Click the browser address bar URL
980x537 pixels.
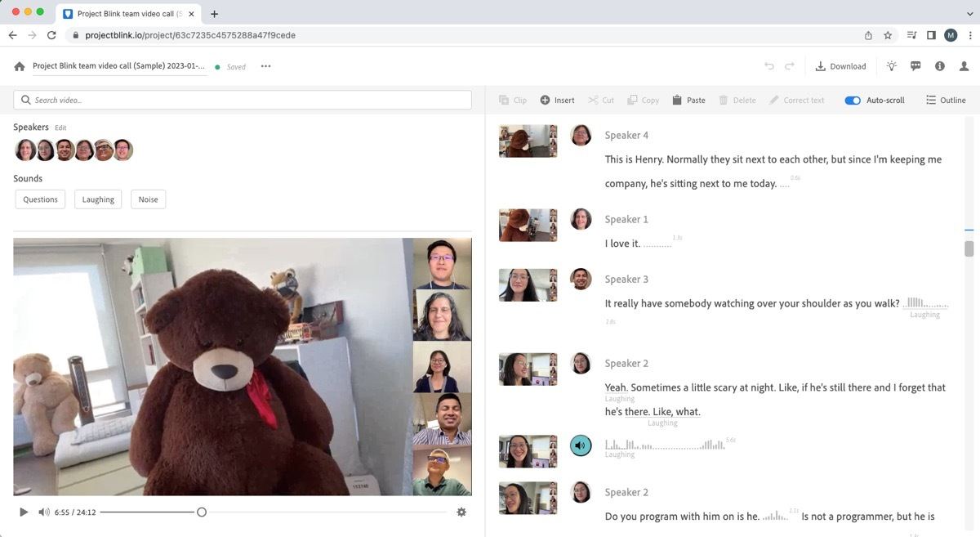(x=190, y=35)
